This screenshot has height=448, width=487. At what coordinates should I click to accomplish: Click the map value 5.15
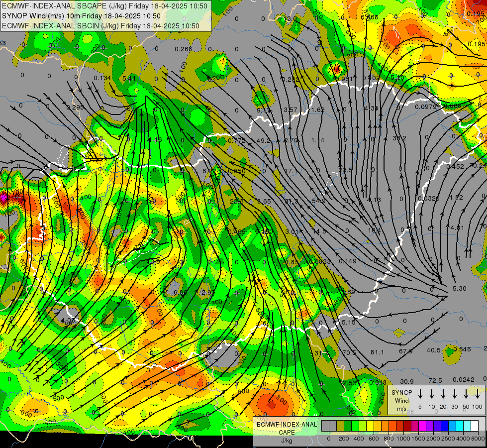point(349,323)
